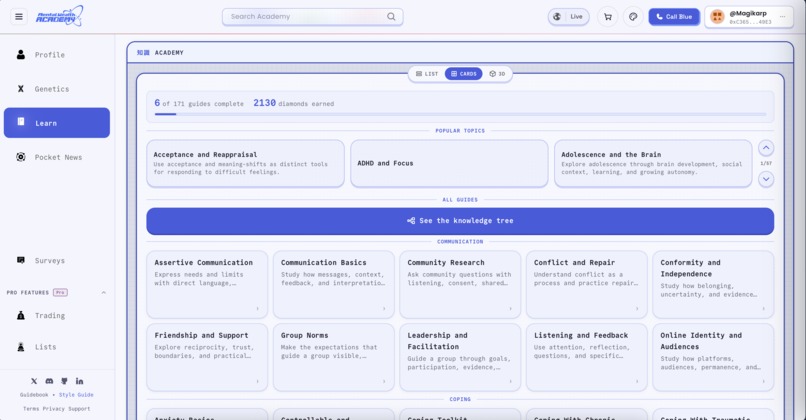Click the @Magikarp avatar image
The image size is (806, 420).
pyautogui.click(x=717, y=17)
